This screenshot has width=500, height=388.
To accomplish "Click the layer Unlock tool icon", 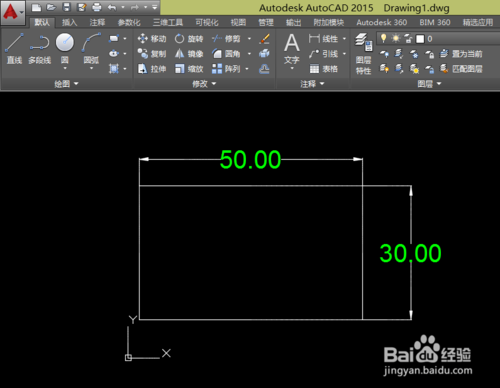I will pos(429,69).
